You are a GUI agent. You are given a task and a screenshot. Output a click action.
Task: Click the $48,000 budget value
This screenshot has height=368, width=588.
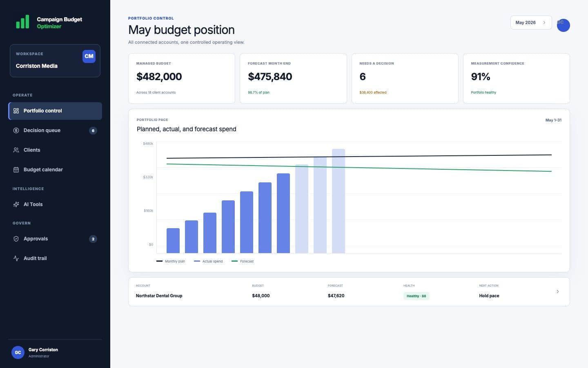(x=261, y=296)
